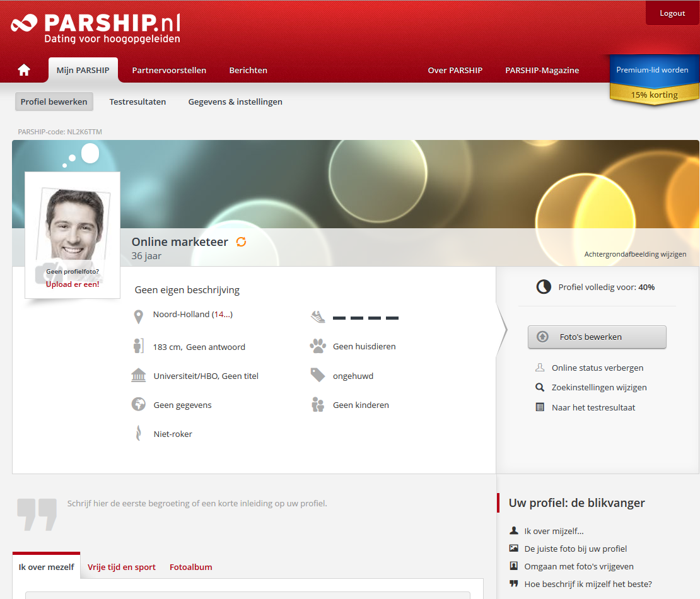Screen dimensions: 700x599
Task: Open Berichten in the main navigation
Action: coord(248,70)
